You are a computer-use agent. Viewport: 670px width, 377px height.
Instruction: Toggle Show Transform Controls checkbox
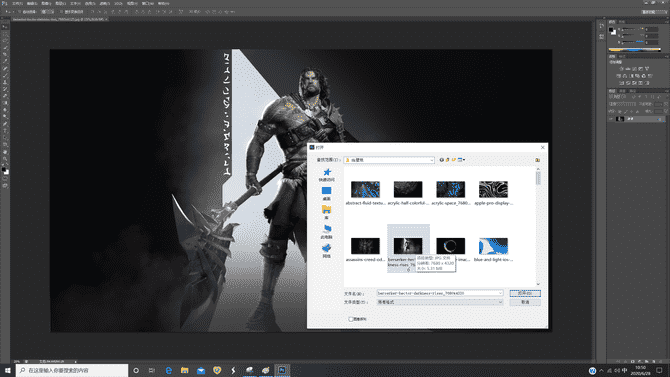[61, 12]
